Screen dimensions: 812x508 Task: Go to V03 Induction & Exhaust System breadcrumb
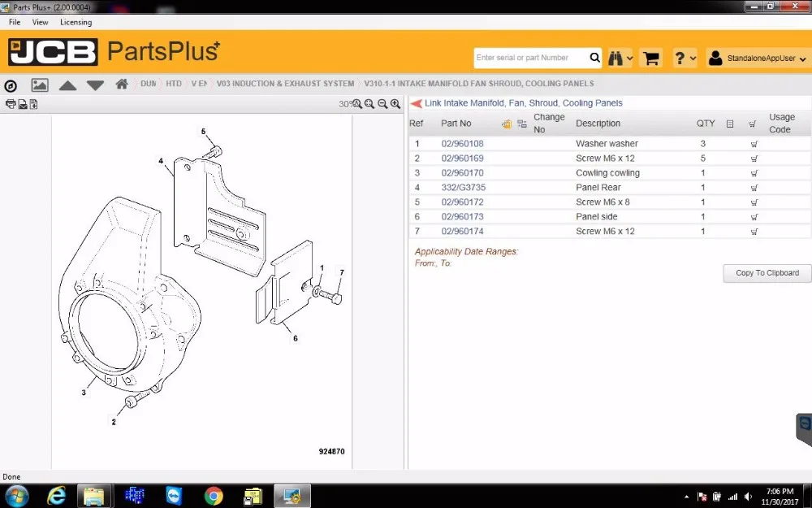(285, 84)
